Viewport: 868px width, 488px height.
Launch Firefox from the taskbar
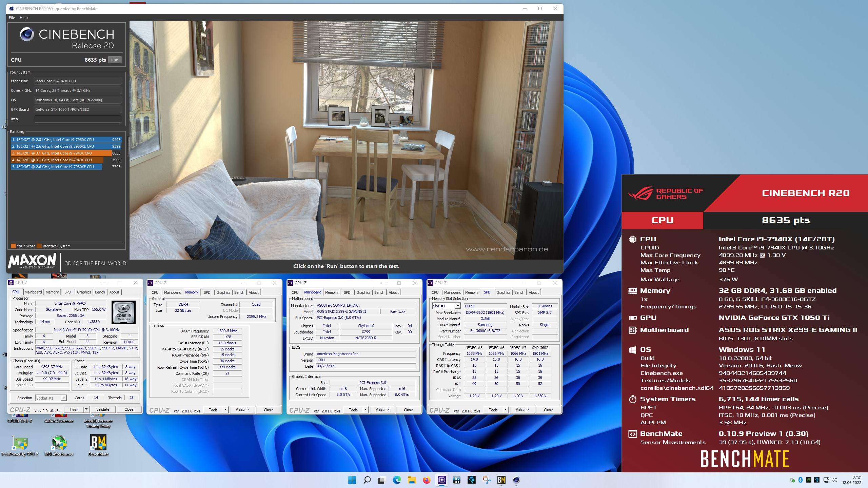click(x=427, y=480)
